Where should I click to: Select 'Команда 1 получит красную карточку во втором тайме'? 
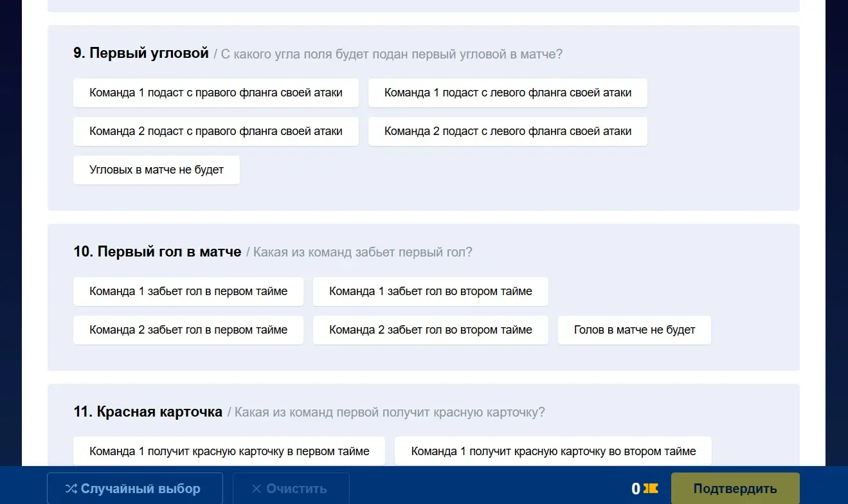pyautogui.click(x=553, y=451)
